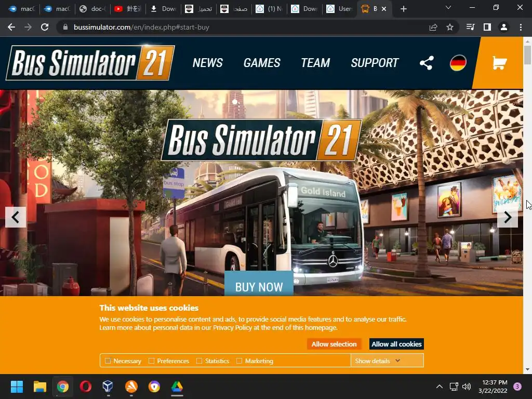Open the SUPPORT menu
The image size is (532, 399).
[375, 63]
